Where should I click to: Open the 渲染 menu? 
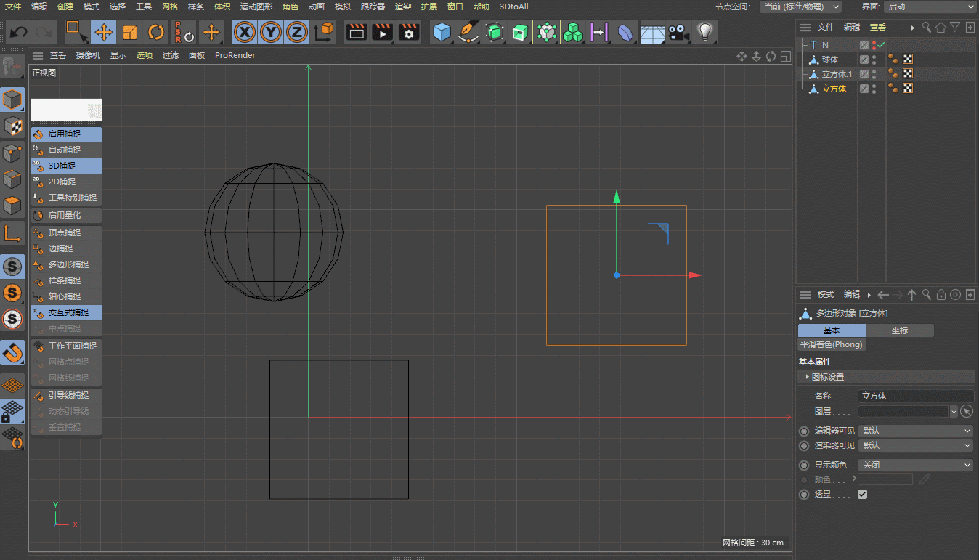click(x=402, y=7)
